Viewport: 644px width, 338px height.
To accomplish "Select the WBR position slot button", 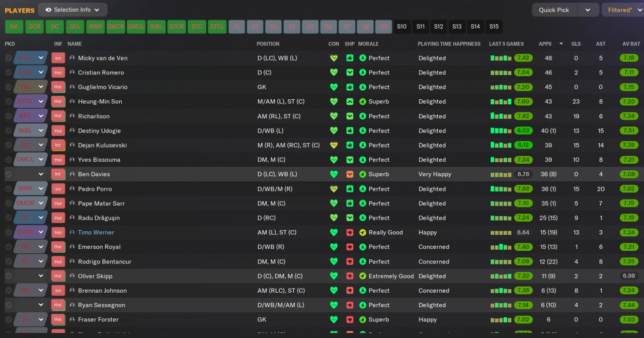I will pyautogui.click(x=95, y=27).
